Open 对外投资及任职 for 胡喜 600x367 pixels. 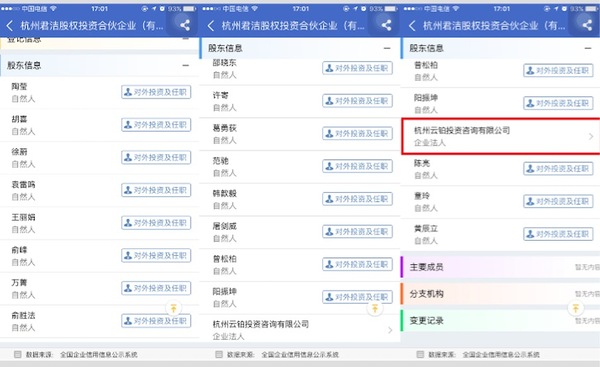pyautogui.click(x=156, y=125)
